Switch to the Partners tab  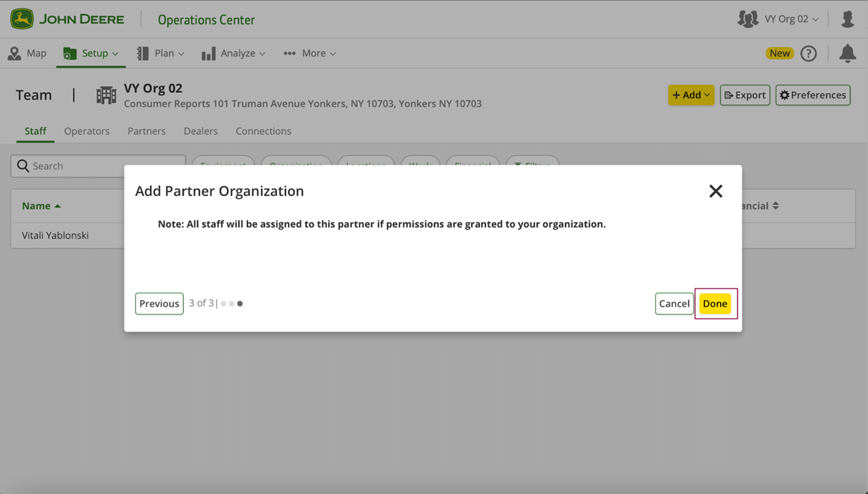(x=146, y=131)
